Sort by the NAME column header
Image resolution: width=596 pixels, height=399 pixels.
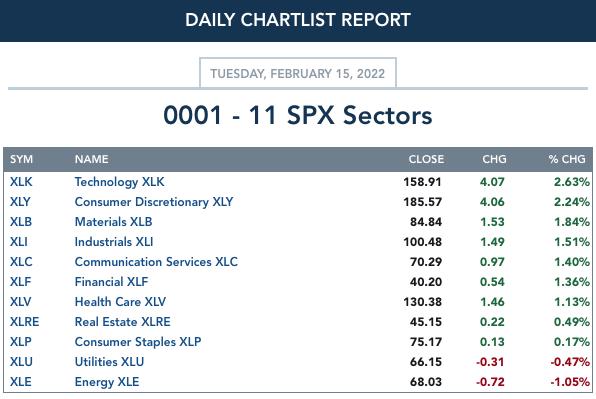click(x=92, y=159)
